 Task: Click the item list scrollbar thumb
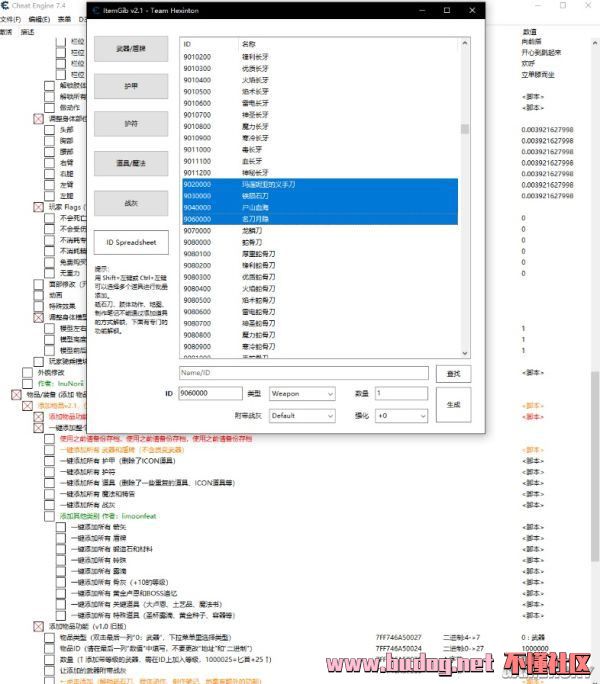pos(465,129)
